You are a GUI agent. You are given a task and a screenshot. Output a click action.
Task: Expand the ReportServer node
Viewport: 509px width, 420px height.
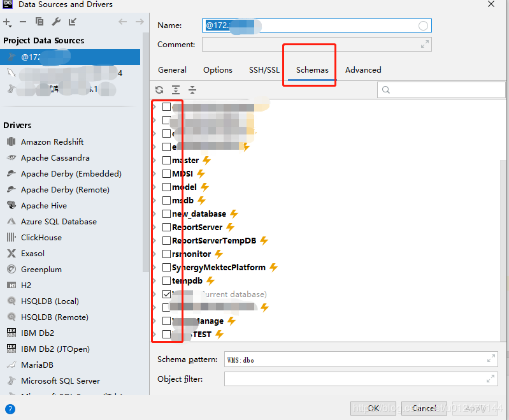point(155,227)
